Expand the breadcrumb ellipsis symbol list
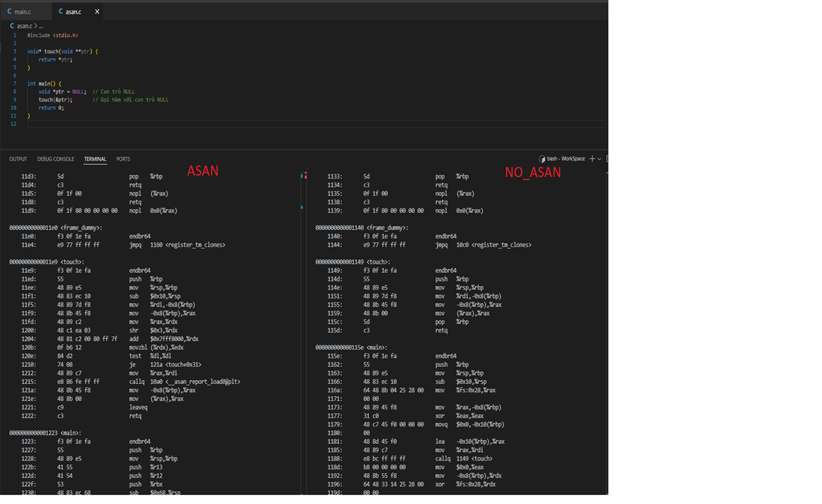Image resolution: width=822 pixels, height=504 pixels. click(41, 26)
